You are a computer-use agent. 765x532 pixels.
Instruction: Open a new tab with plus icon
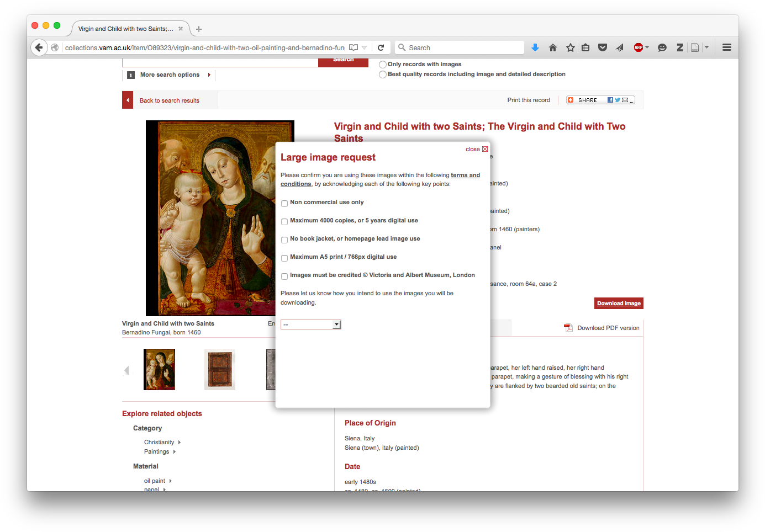point(199,29)
